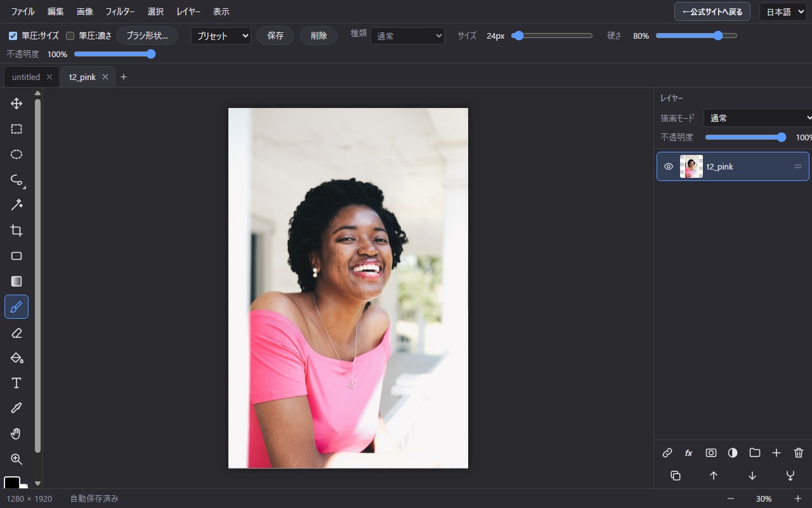
Task: Move layer up in the stack
Action: 714,476
